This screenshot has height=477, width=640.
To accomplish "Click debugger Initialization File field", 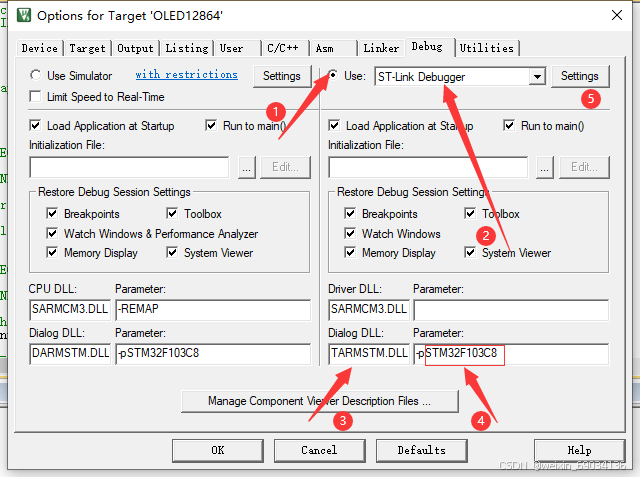I will pyautogui.click(x=428, y=167).
